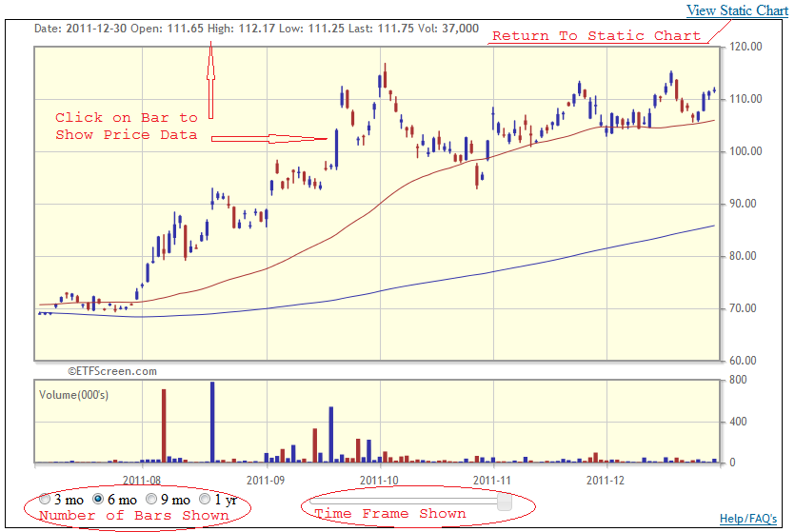Click the 2011-12 date axis label
The height and width of the screenshot is (532, 795).
[606, 480]
